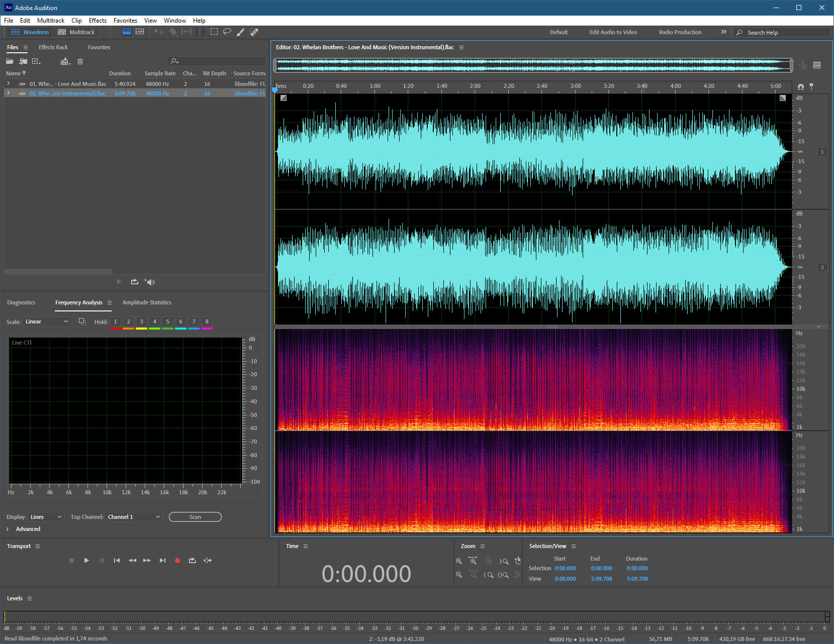Open the New File dropdown icon
The height and width of the screenshot is (644, 834).
coord(37,61)
